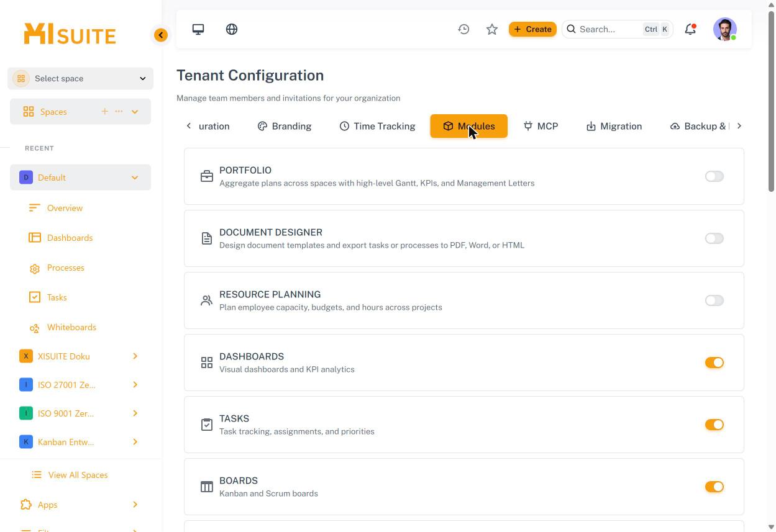Click the Boards columns icon
The image size is (776, 532).
[207, 487]
